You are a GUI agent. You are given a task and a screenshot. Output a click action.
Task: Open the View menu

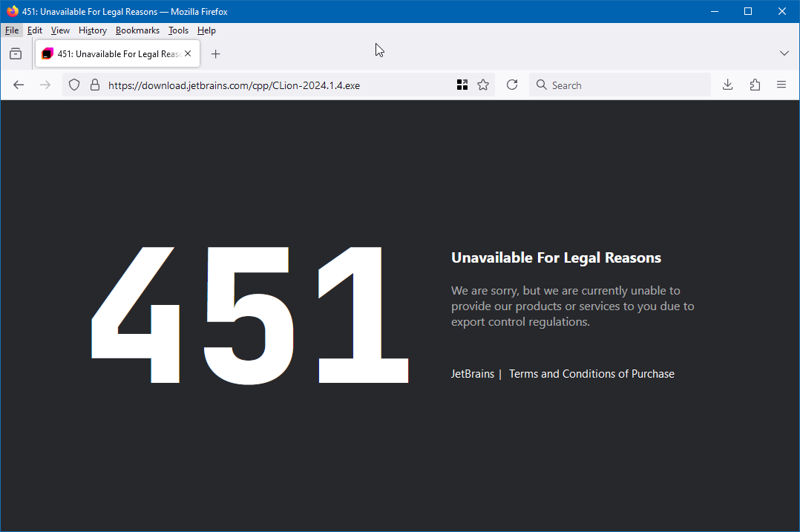click(60, 30)
